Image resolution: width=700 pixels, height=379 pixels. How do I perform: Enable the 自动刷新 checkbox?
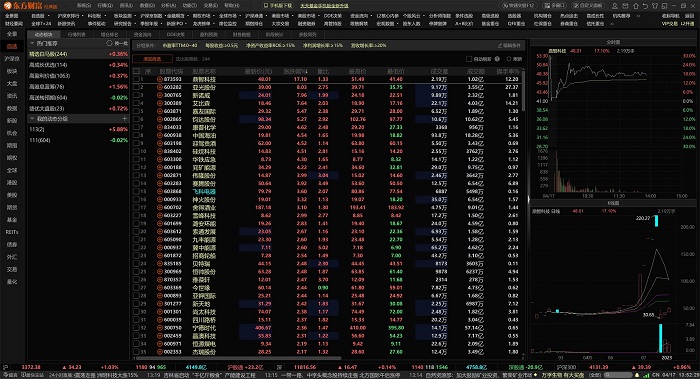[x=469, y=59]
